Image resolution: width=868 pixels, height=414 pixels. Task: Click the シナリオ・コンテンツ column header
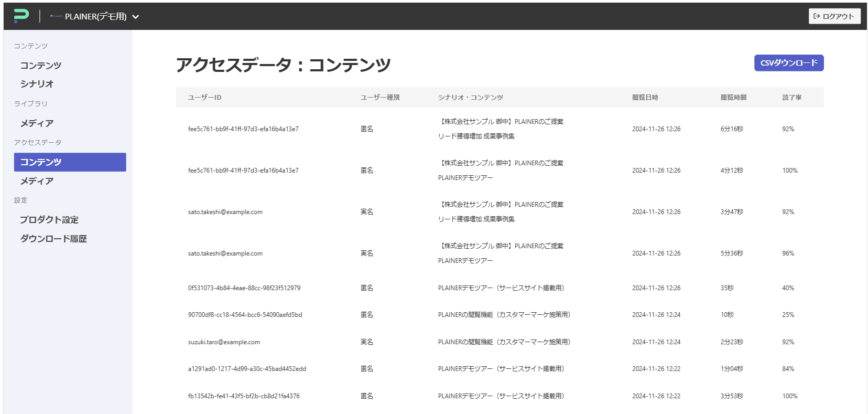coord(471,98)
